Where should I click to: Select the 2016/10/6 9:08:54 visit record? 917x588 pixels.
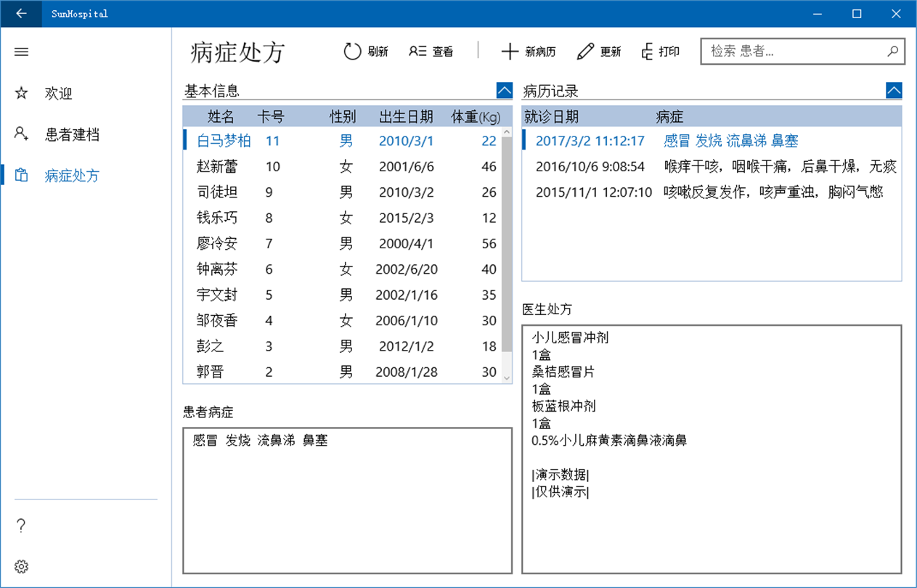(712, 166)
